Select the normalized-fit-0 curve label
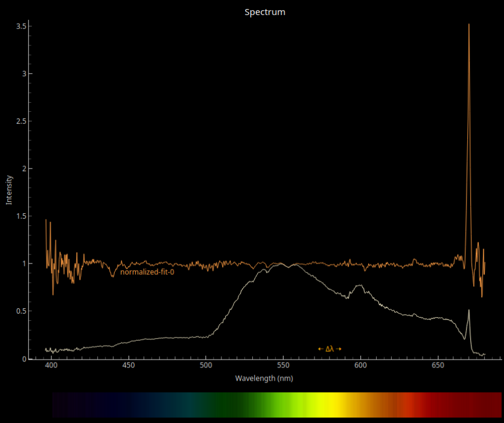This screenshot has width=504, height=423. coord(147,272)
